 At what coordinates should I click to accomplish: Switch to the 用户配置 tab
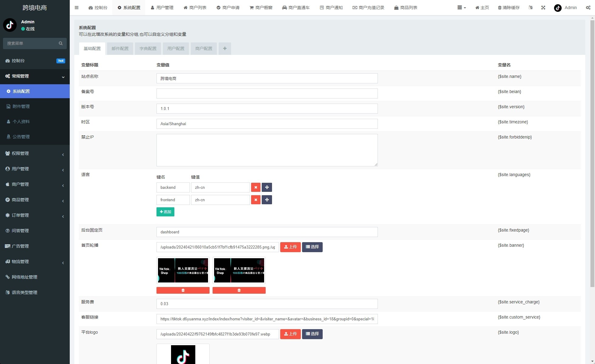tap(176, 48)
